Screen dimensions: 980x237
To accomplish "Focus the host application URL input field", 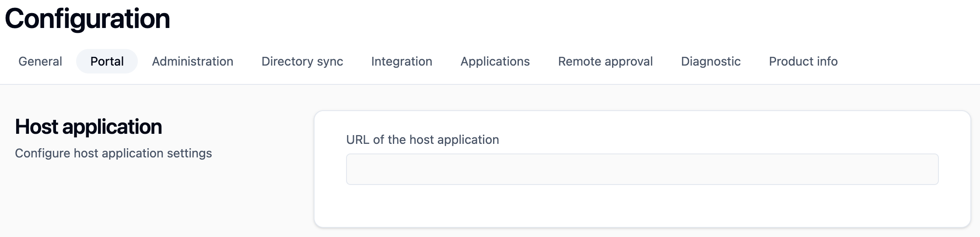I will point(642,169).
